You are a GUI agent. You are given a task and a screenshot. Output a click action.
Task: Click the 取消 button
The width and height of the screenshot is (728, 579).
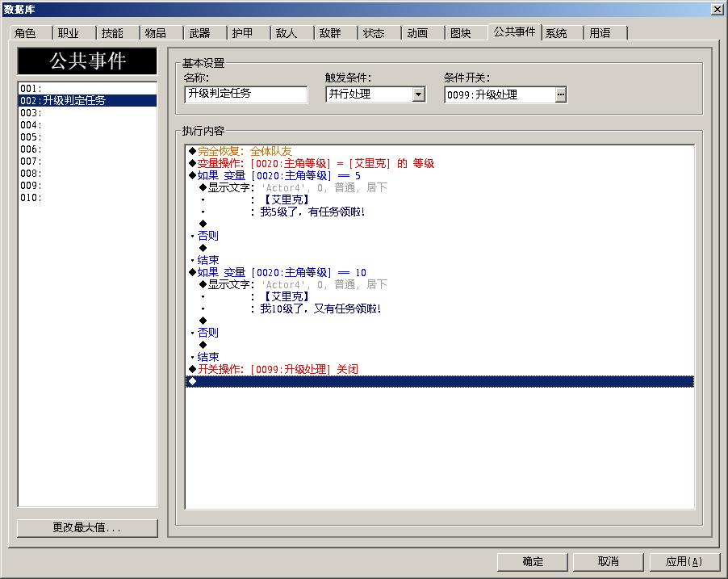[609, 562]
